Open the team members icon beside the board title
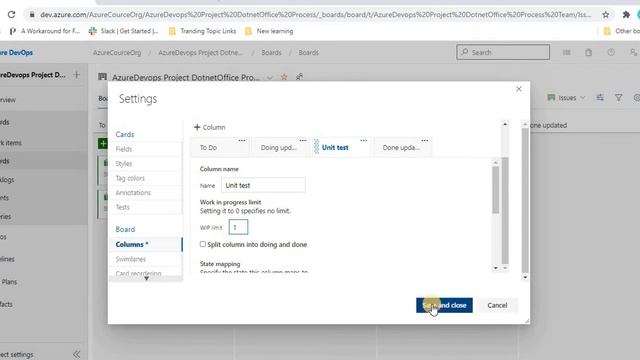 click(299, 76)
